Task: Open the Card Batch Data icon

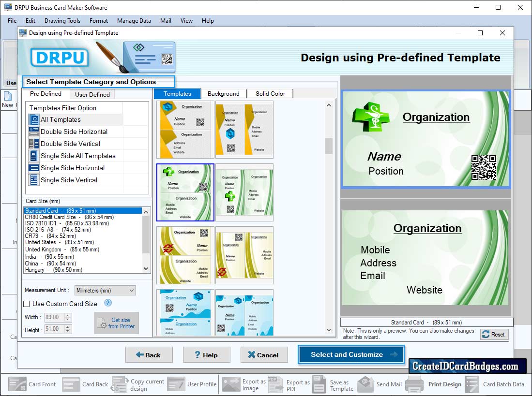Action: pyautogui.click(x=472, y=384)
